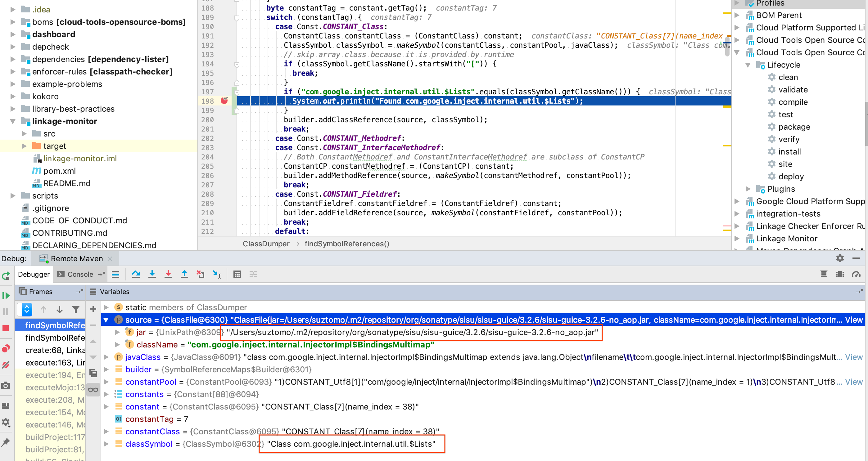Image resolution: width=868 pixels, height=461 pixels.
Task: Click the Run to Cursor icon
Action: point(217,275)
